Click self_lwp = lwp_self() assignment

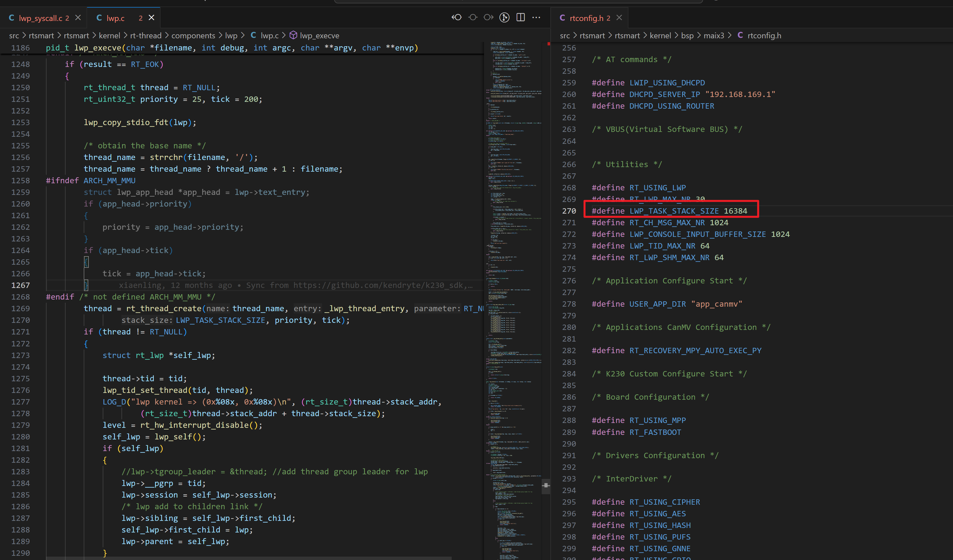click(154, 437)
